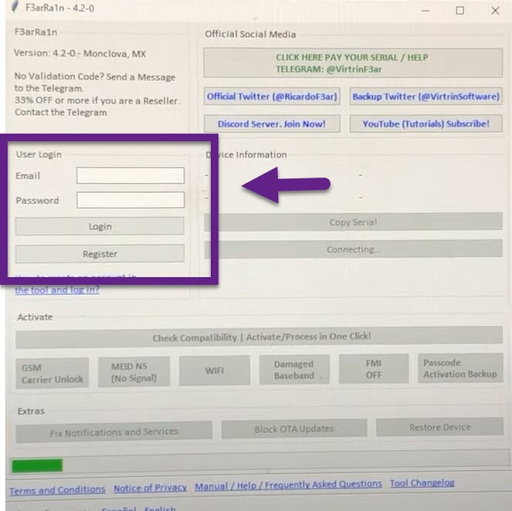Join the Discord Server
512x511 pixels.
coord(272,124)
